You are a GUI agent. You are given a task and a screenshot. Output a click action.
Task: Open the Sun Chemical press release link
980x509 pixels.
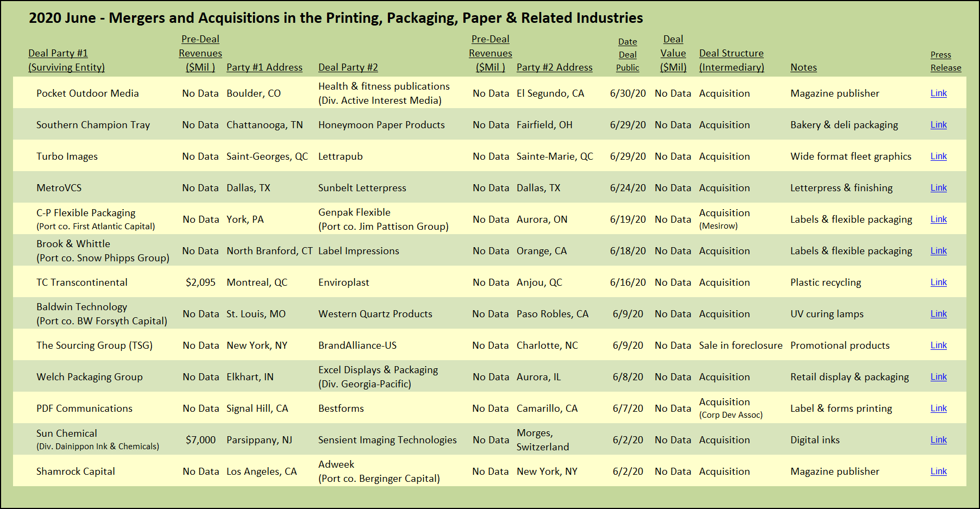(x=938, y=440)
